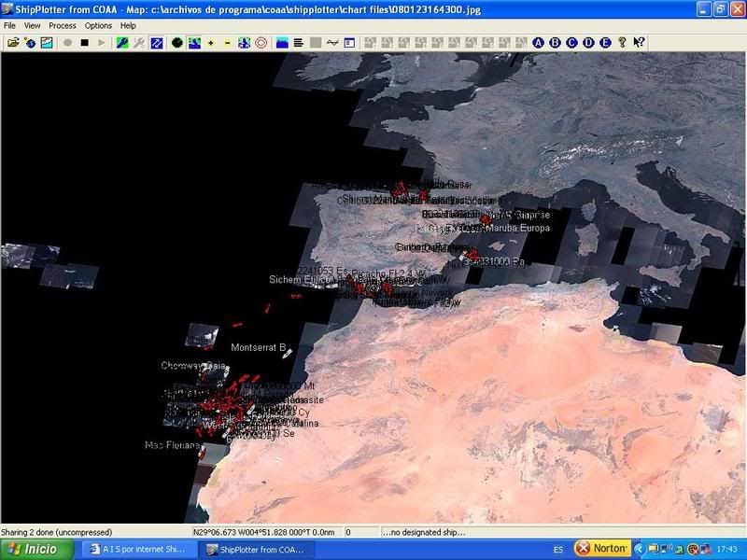Click the zoom in plus icon
Viewport: 747px width, 560px height.
(210, 43)
